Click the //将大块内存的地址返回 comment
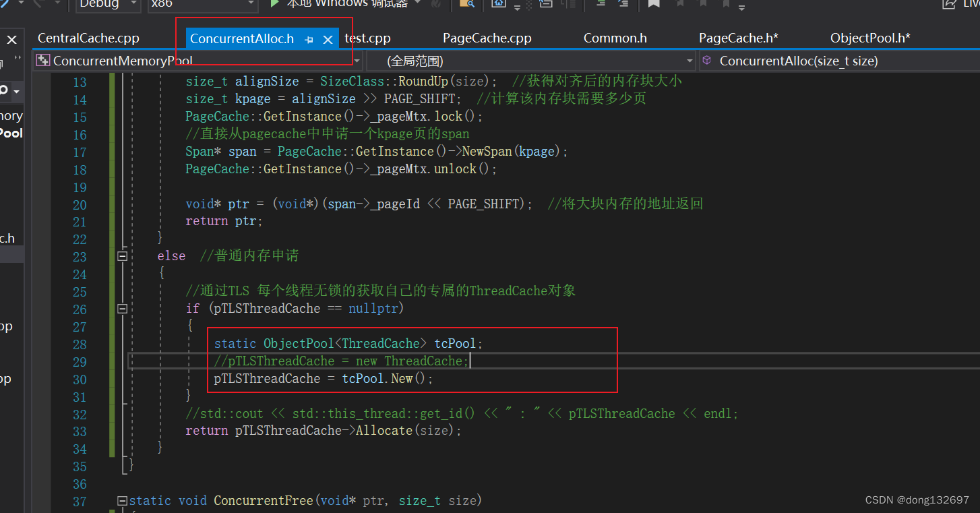Image resolution: width=980 pixels, height=513 pixels. (625, 204)
